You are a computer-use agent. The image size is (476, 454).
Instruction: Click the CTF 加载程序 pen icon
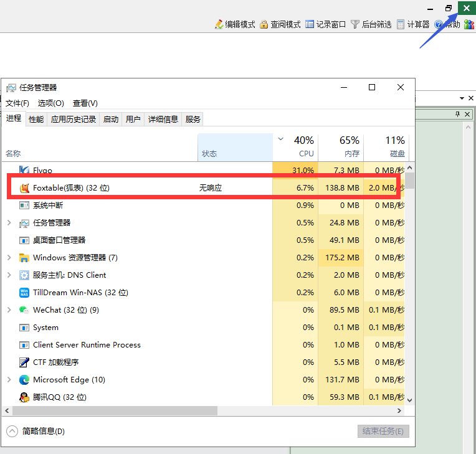[24, 362]
